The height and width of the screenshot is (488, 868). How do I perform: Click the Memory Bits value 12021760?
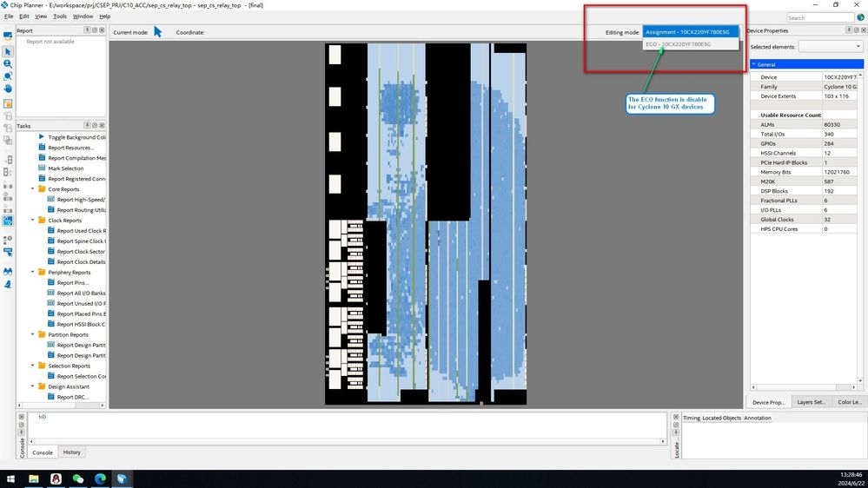[x=836, y=172]
